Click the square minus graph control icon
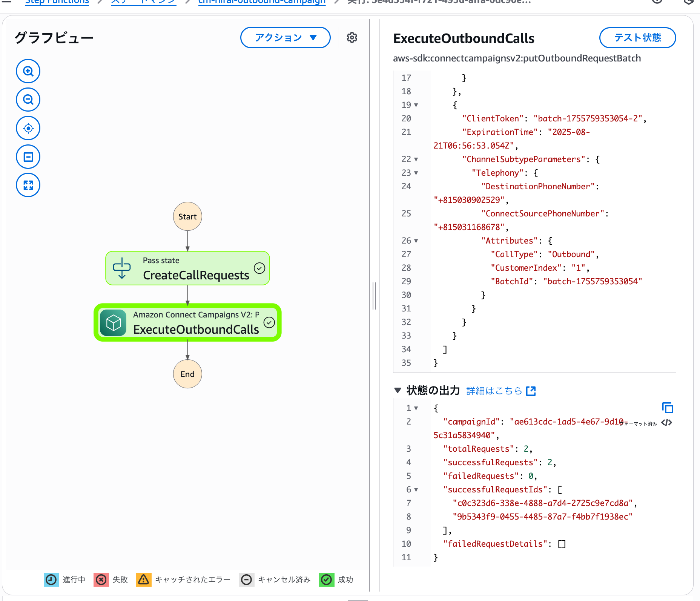The width and height of the screenshot is (700, 601). point(28,156)
